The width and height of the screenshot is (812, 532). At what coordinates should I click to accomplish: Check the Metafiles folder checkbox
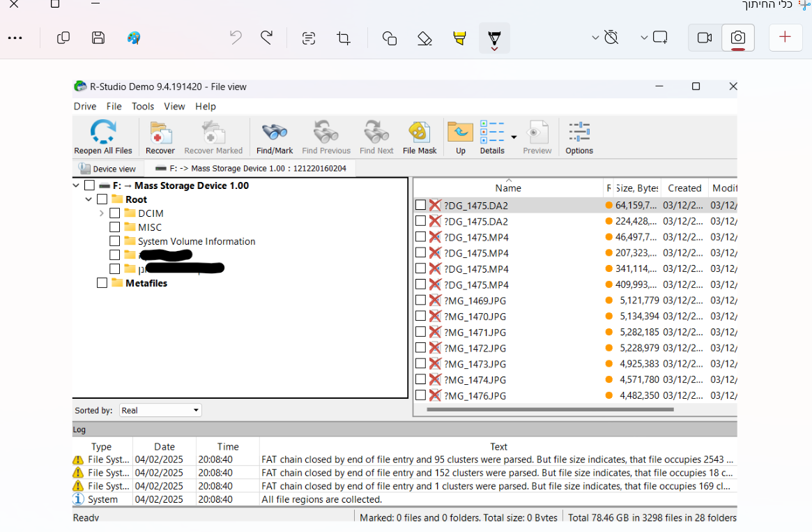[102, 283]
